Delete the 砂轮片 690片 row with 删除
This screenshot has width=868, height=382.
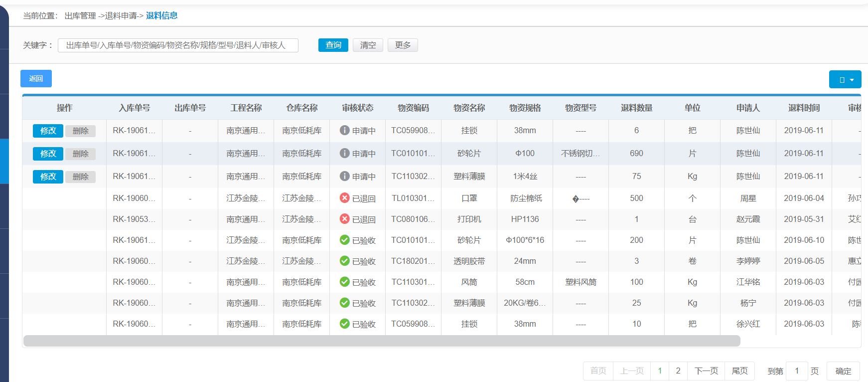pyautogui.click(x=80, y=154)
